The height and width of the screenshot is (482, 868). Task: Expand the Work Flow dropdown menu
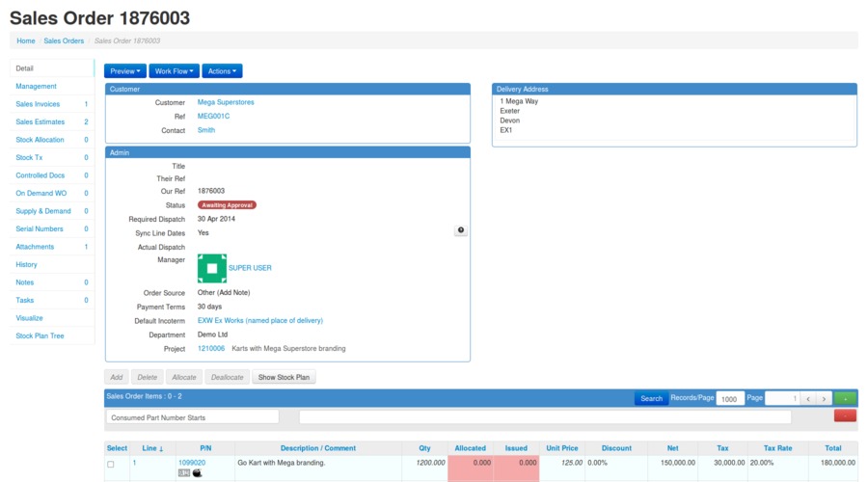click(x=175, y=71)
